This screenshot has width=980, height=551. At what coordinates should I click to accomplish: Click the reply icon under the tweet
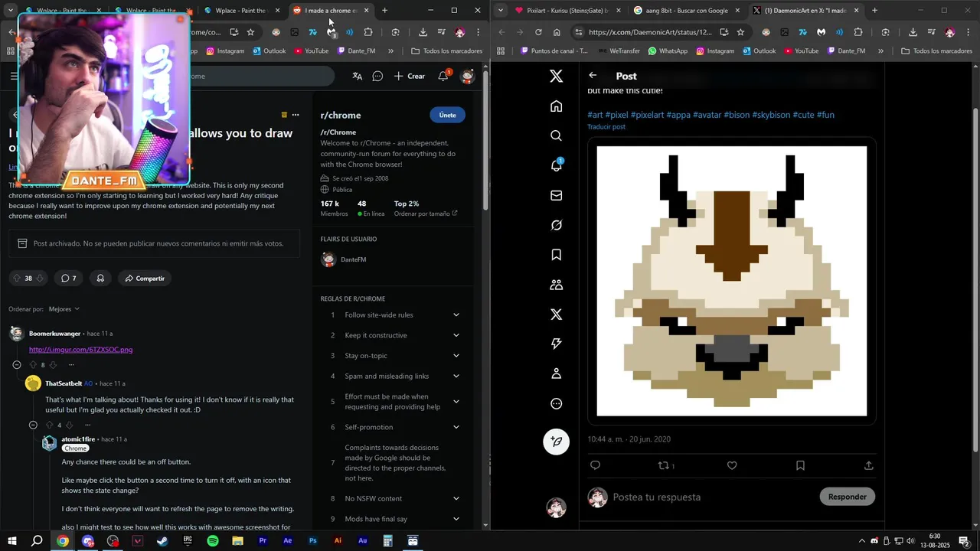pyautogui.click(x=596, y=465)
